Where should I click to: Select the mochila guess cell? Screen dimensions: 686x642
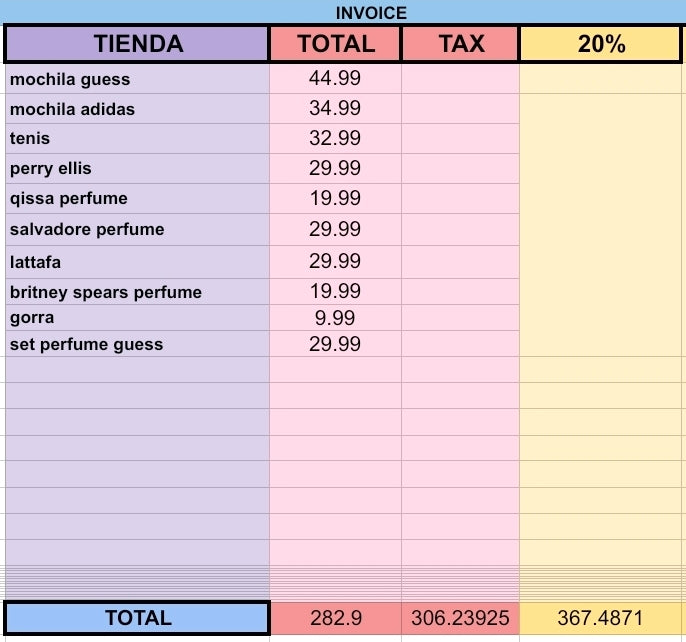coord(137,79)
